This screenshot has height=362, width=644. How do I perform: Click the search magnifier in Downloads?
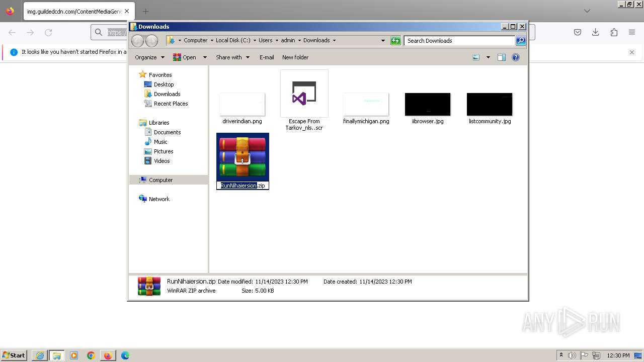(521, 41)
